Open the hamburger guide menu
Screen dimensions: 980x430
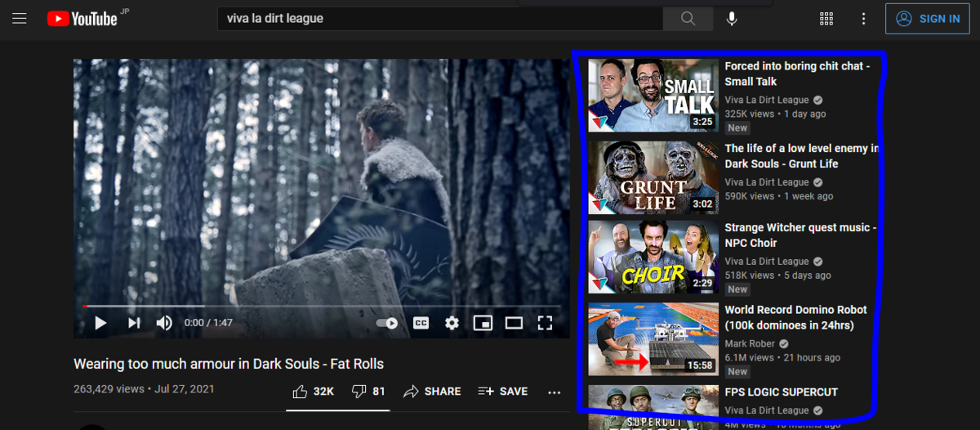tap(20, 18)
